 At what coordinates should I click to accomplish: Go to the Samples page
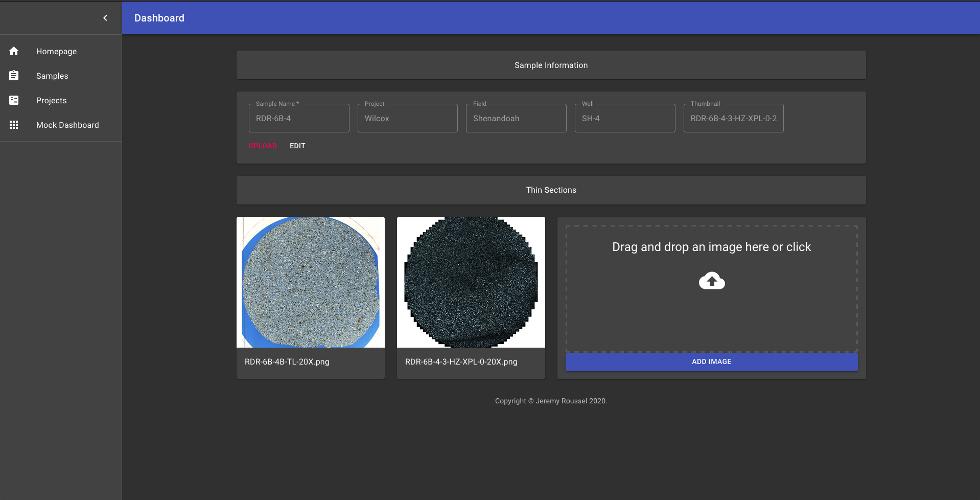[61, 76]
